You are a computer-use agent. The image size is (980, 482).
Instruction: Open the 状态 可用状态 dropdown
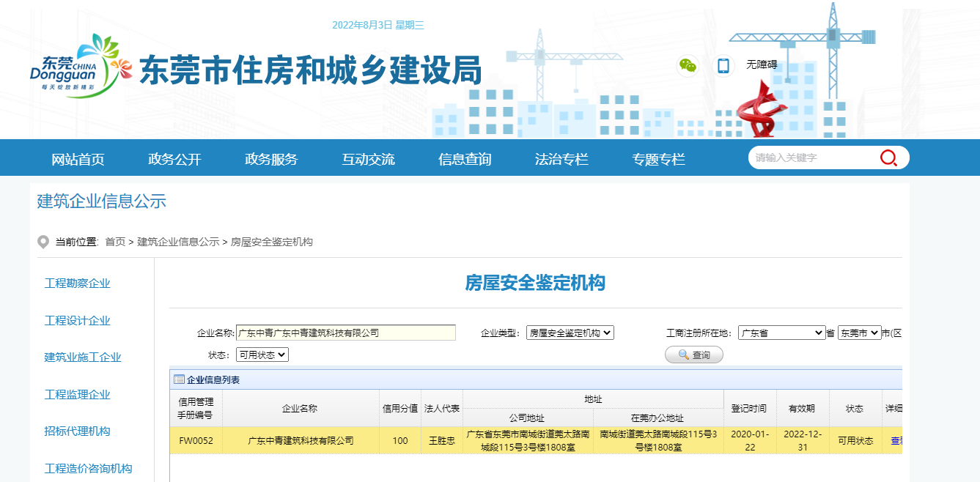pyautogui.click(x=262, y=355)
